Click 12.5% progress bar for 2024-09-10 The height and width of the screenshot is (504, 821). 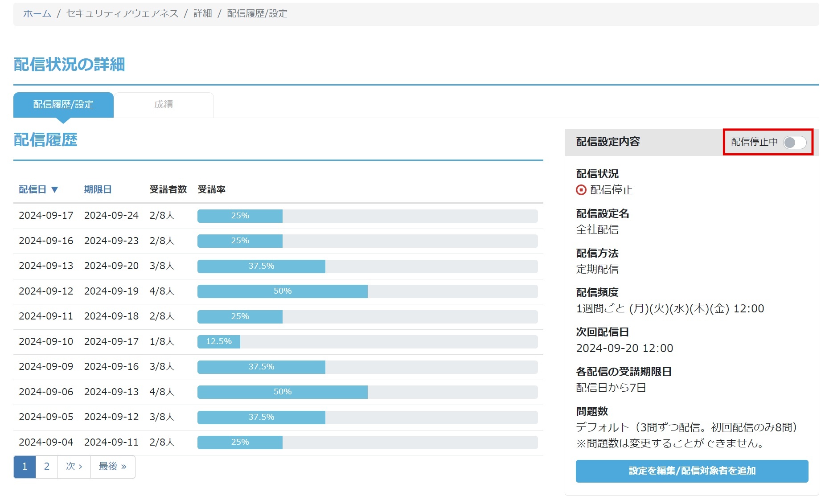[x=219, y=342]
